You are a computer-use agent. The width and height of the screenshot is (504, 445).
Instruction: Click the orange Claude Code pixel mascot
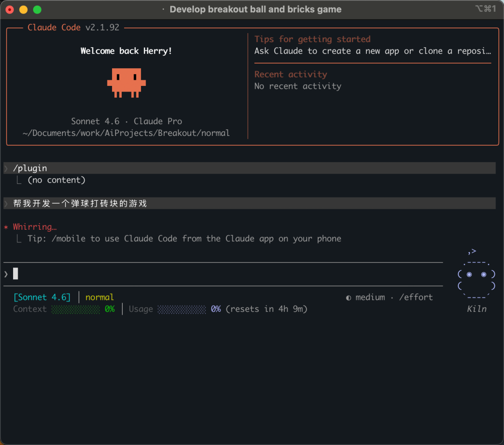point(126,83)
